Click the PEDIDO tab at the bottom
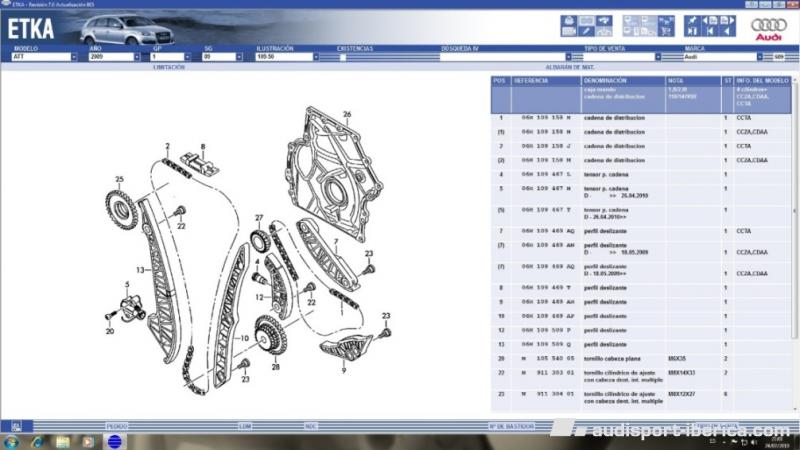This screenshot has height=450, width=800. [116, 425]
